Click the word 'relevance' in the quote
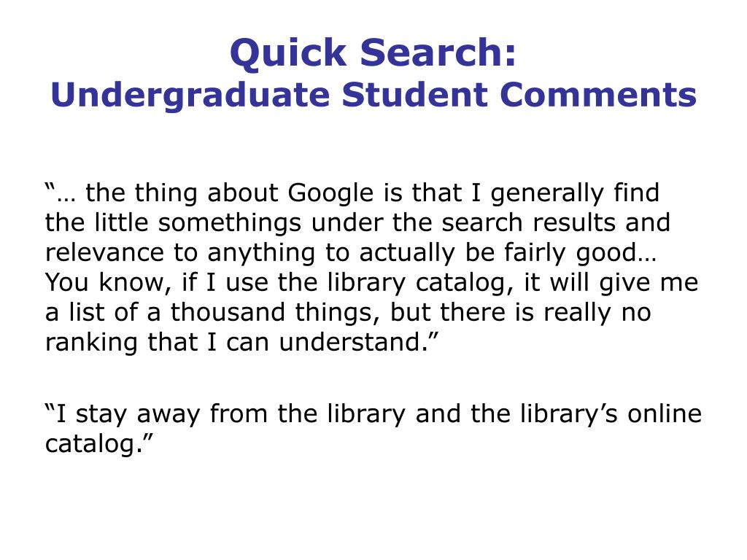The width and height of the screenshot is (747, 560). click(105, 253)
